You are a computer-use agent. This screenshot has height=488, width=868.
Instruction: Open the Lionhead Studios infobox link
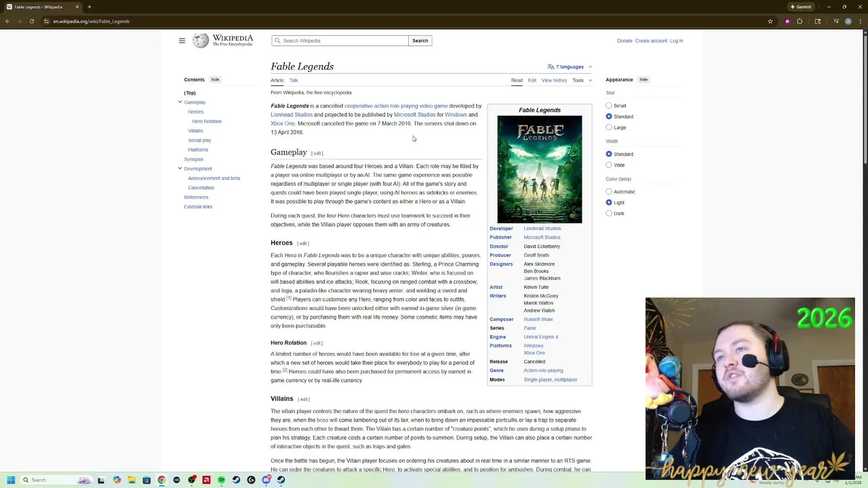click(x=542, y=228)
